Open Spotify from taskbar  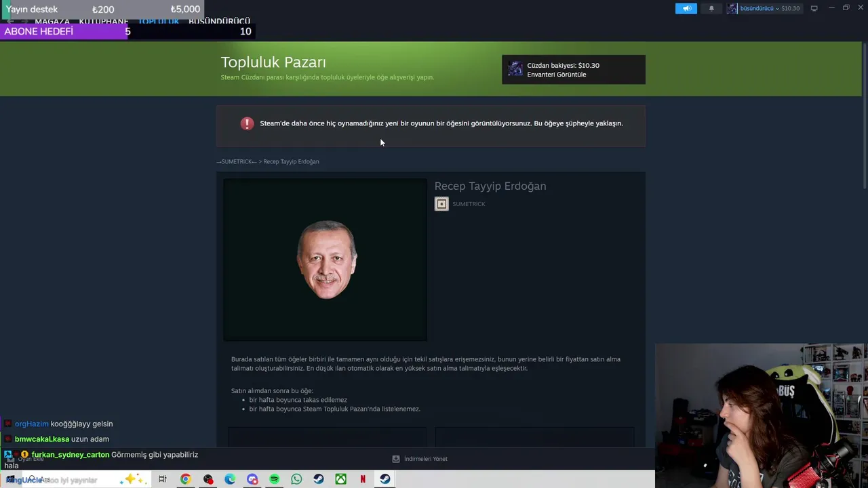coord(274,479)
